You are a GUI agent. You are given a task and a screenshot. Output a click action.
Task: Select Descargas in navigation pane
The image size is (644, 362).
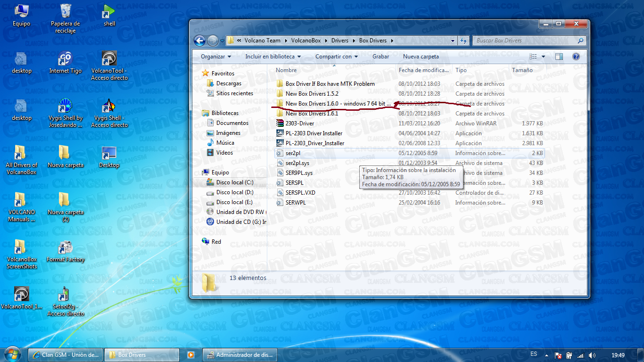pyautogui.click(x=229, y=83)
